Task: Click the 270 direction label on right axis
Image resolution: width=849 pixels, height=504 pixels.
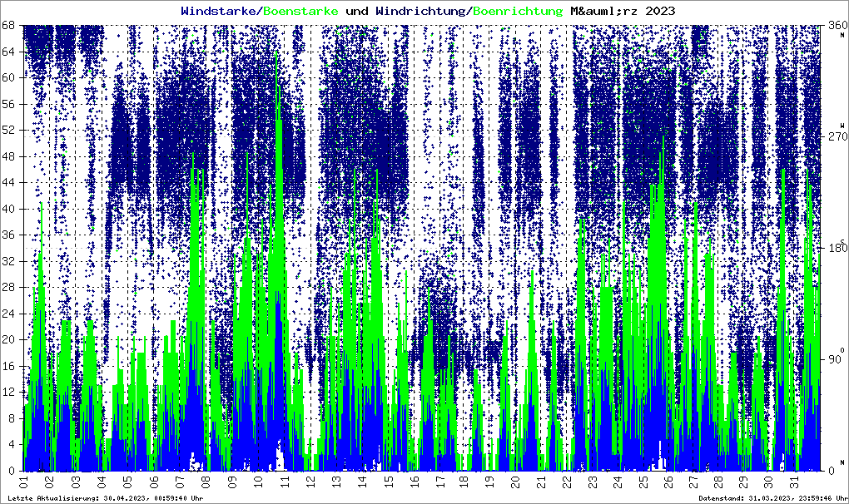Action: pyautogui.click(x=833, y=136)
